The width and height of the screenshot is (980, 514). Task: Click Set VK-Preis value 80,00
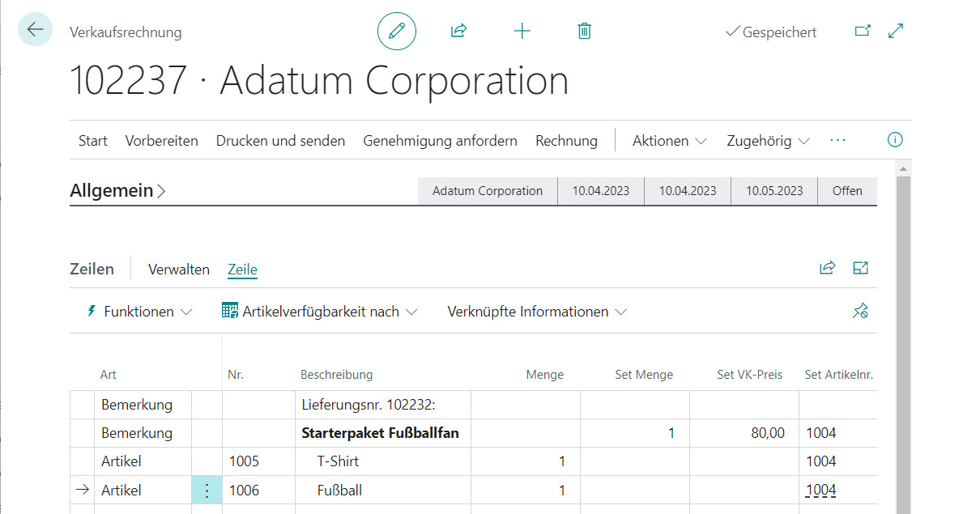pyautogui.click(x=744, y=433)
